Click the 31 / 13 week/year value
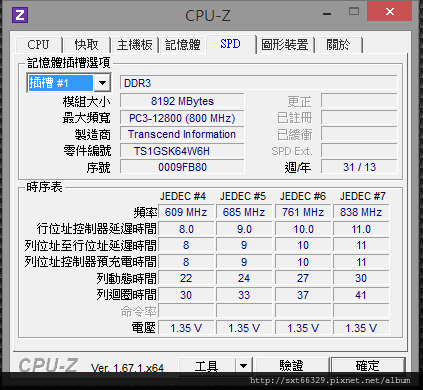Image resolution: width=423 pixels, height=390 pixels. 359,167
